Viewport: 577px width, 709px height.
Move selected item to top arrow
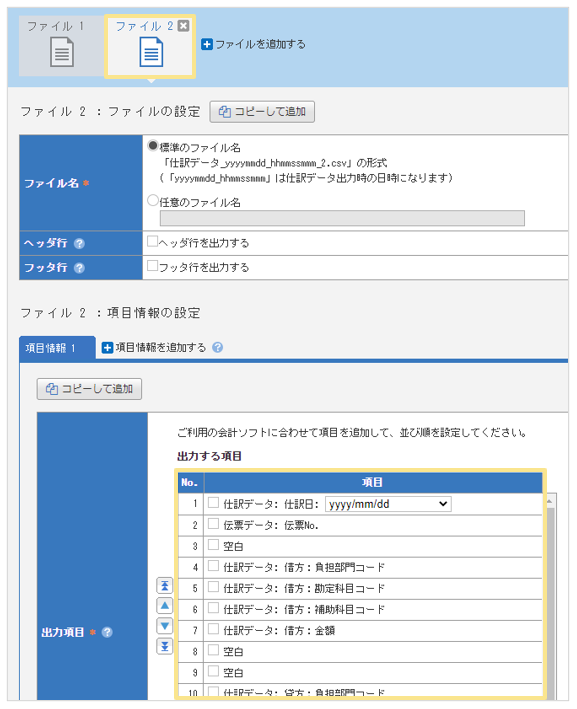click(165, 586)
